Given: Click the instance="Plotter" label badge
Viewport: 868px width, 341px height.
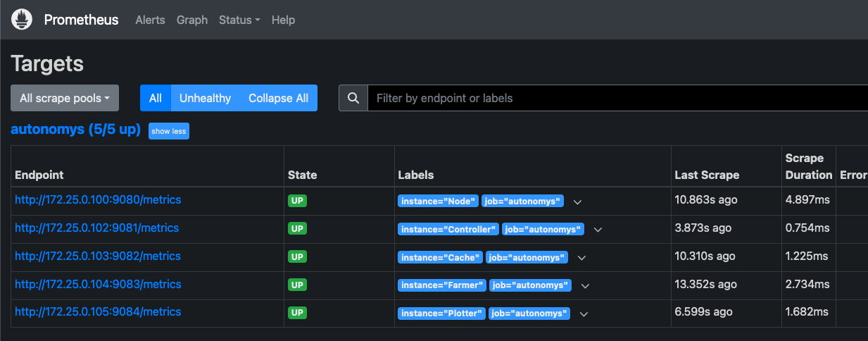Looking at the screenshot, I should [441, 313].
